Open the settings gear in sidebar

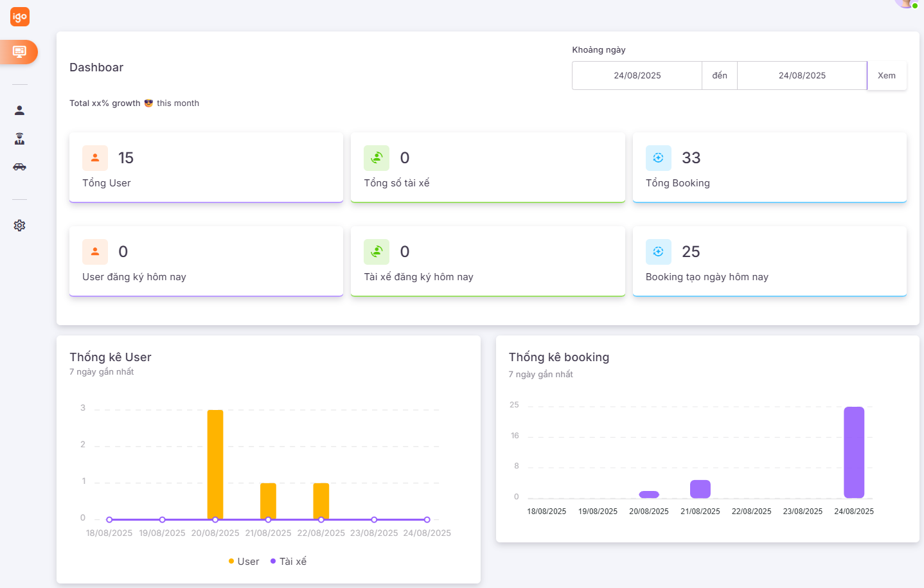pos(20,226)
